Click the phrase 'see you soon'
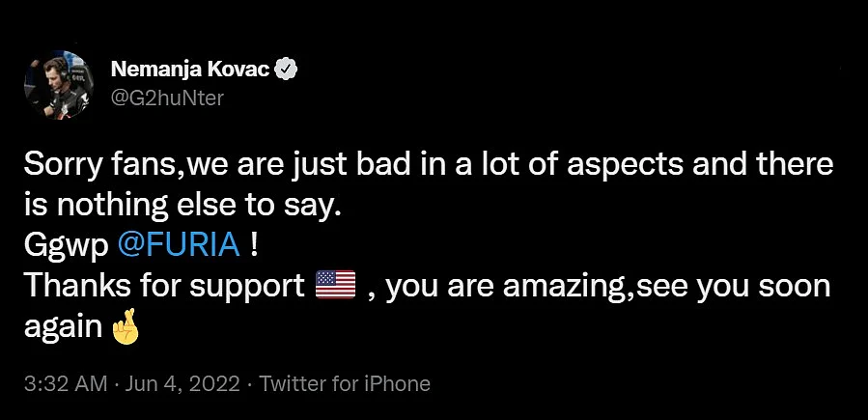Screen dimensions: 868x420 734,287
